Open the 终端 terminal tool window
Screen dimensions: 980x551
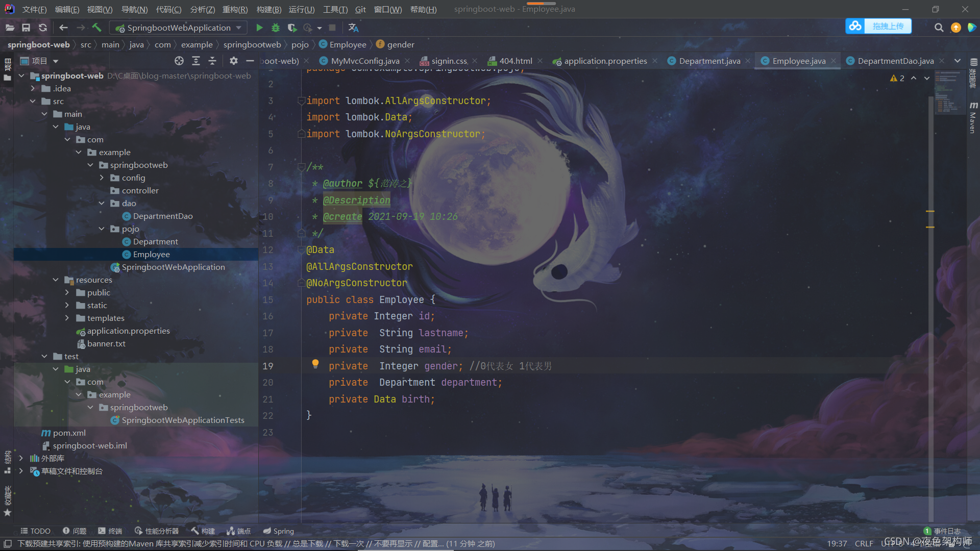(110, 531)
